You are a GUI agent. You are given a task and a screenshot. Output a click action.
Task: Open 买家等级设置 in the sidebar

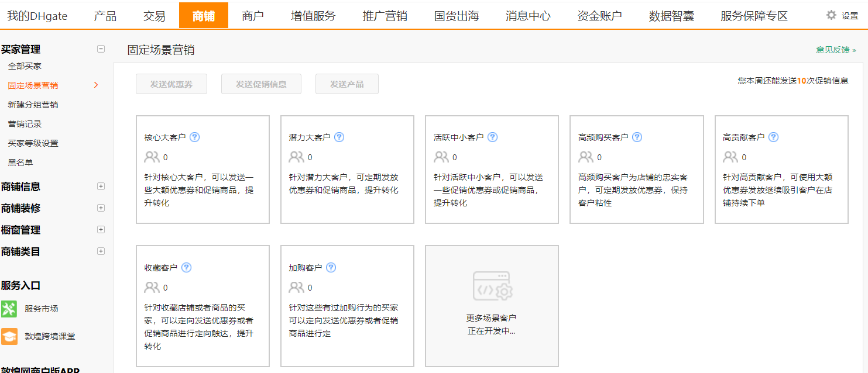click(33, 143)
